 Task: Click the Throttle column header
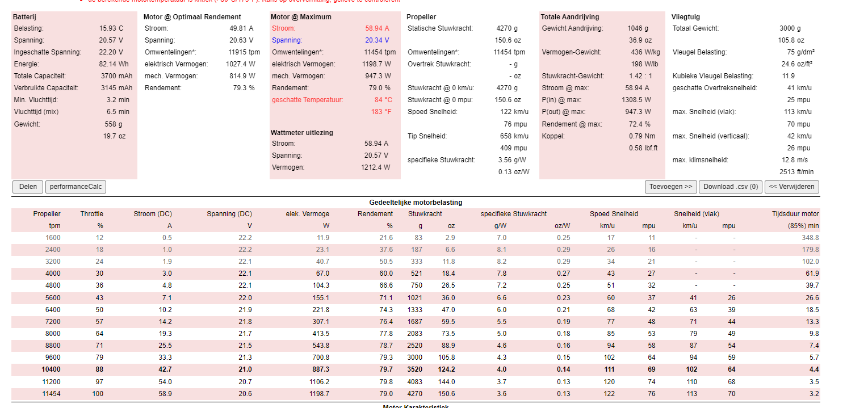point(91,214)
